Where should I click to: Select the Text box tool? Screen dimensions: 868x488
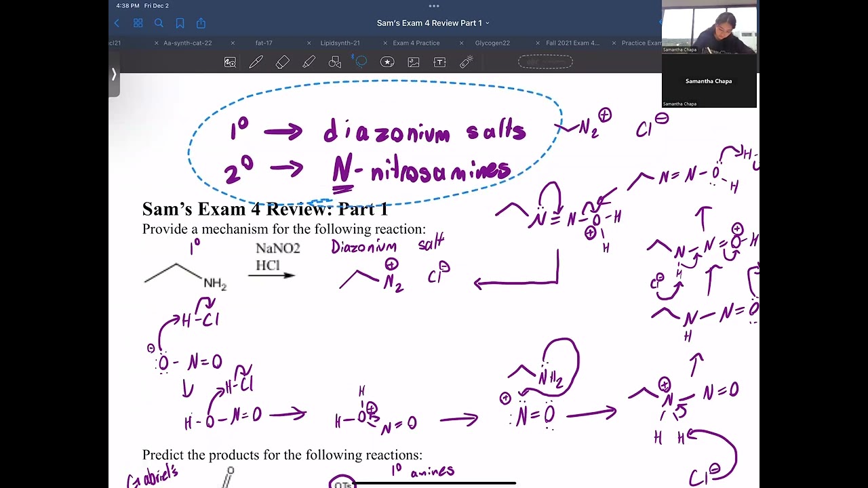[x=439, y=62]
